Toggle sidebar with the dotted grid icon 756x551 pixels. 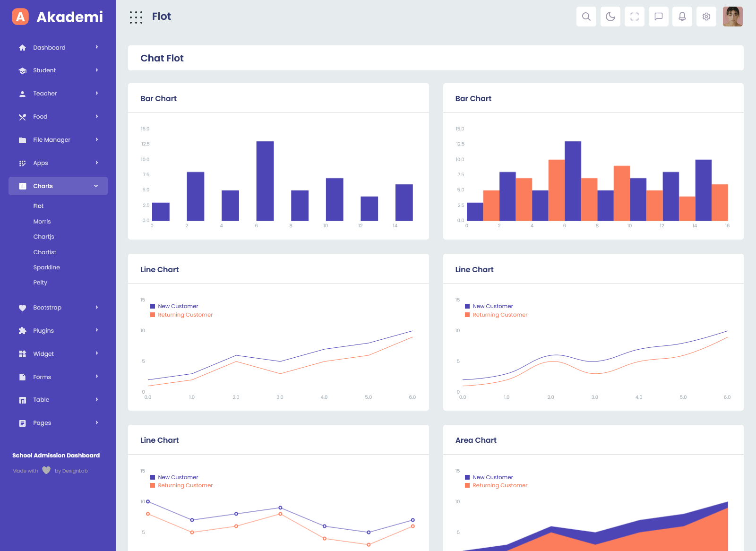click(x=136, y=17)
